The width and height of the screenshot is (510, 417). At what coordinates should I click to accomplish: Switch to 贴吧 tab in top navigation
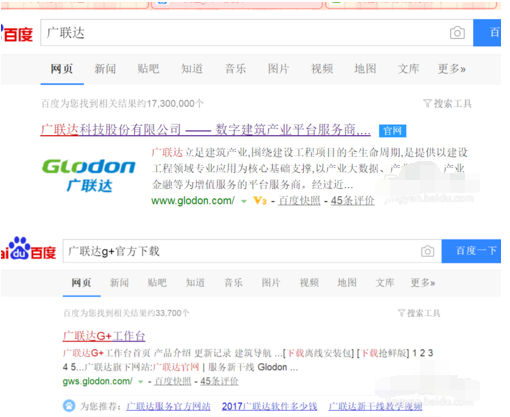148,69
